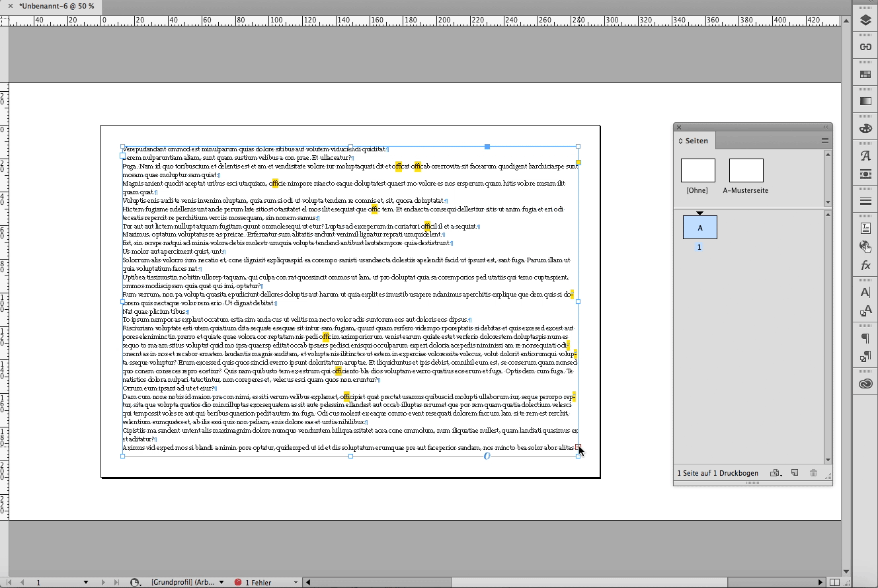
Task: Open the Stroke panel icon
Action: click(865, 201)
